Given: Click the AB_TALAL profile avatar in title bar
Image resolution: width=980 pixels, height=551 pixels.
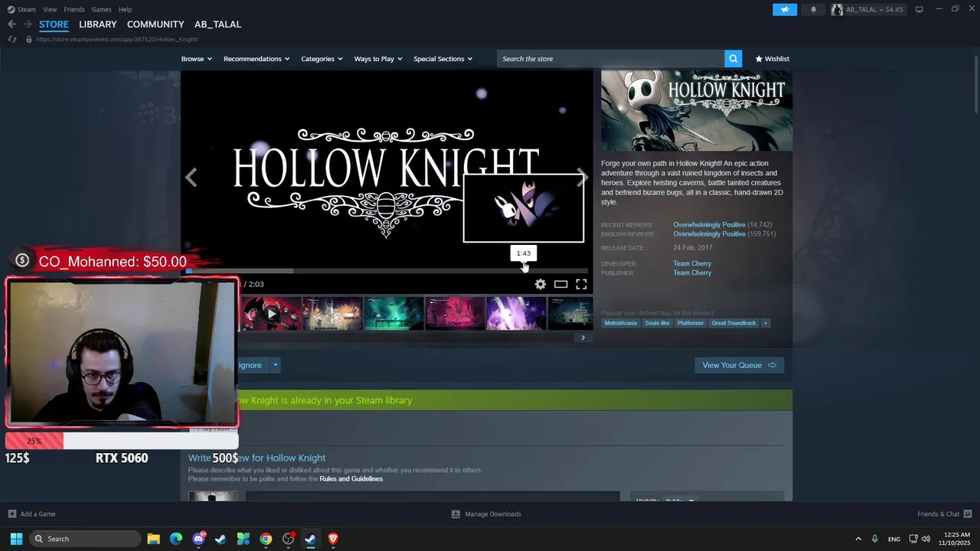Looking at the screenshot, I should (837, 9).
